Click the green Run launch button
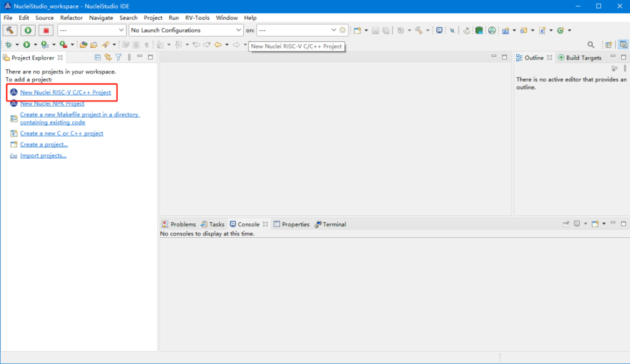Image resolution: width=630 pixels, height=364 pixels. [x=28, y=30]
